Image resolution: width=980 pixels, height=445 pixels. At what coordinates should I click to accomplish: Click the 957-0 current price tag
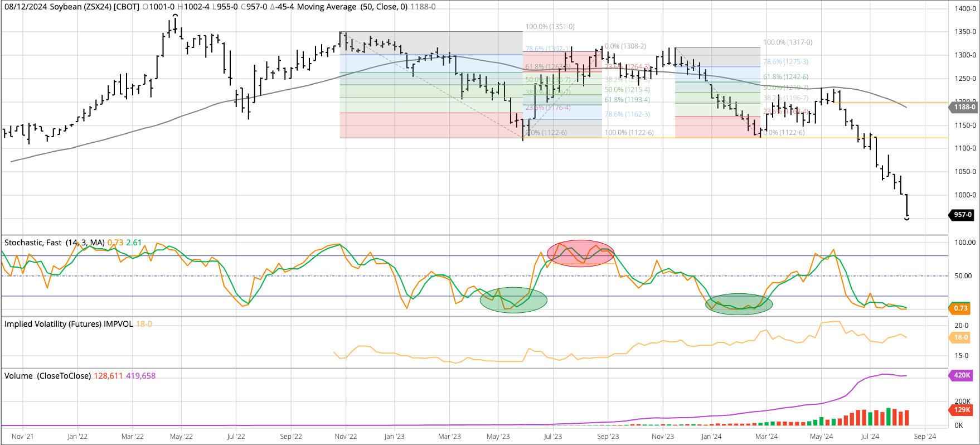pos(963,215)
